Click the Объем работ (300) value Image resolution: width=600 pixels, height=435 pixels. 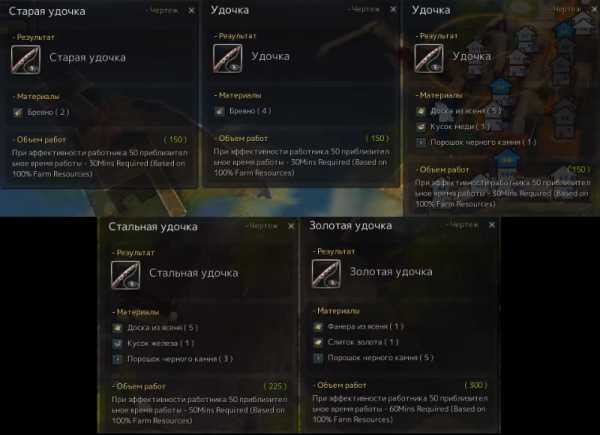476,385
